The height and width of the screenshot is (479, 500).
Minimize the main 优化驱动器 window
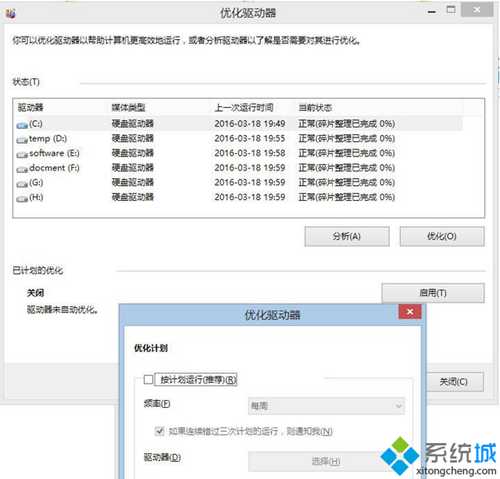point(432,12)
